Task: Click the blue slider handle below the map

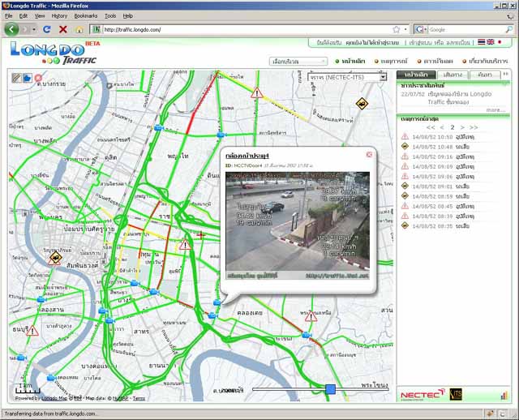Action: click(x=330, y=389)
